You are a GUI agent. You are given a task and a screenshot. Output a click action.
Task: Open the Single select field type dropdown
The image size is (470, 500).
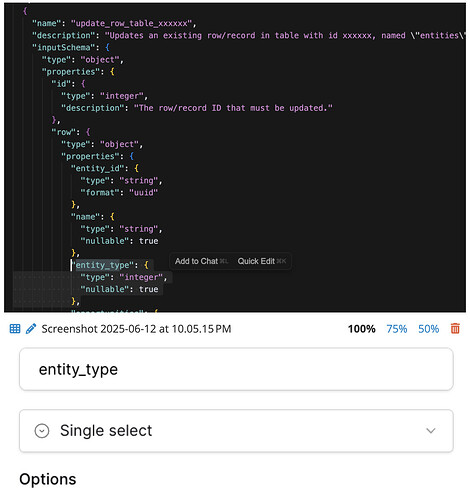coord(236,431)
